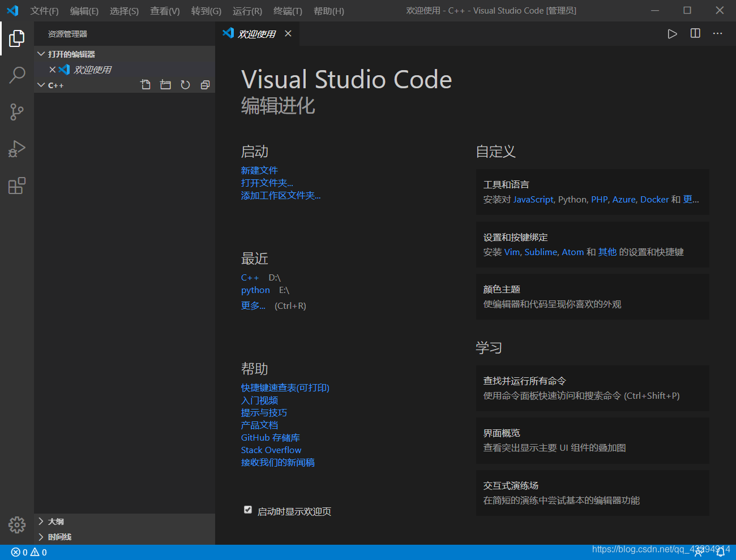Open the Run and Debug view icon

[x=17, y=149]
